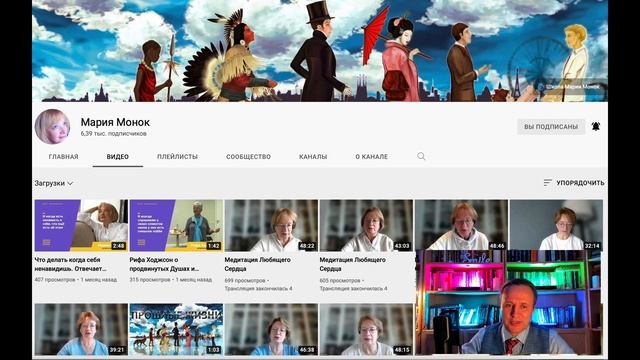Play the purple thumbnail lasting 2:48
The height and width of the screenshot is (360, 640).
[81, 225]
